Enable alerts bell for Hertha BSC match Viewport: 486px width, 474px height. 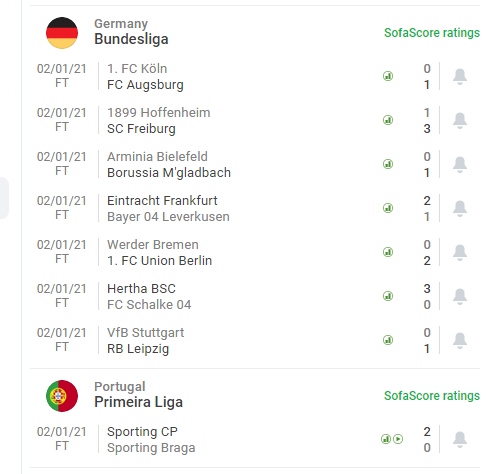click(460, 296)
